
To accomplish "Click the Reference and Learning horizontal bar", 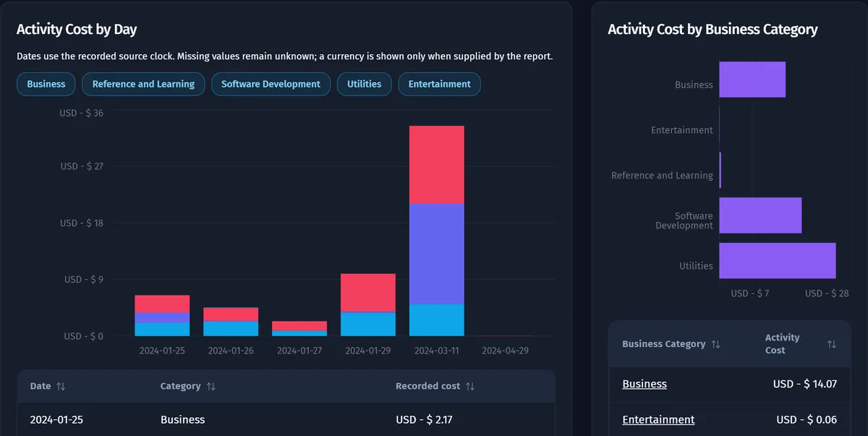I will point(720,170).
